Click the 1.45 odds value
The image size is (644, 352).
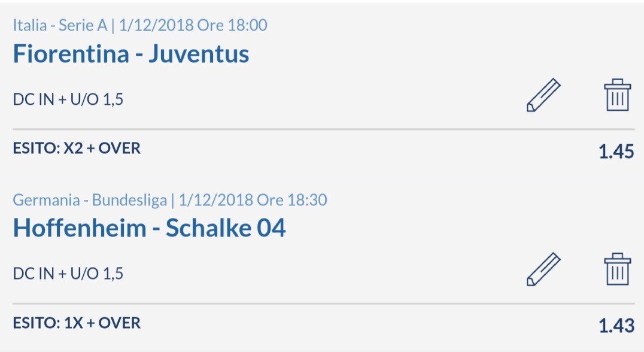[x=616, y=151]
